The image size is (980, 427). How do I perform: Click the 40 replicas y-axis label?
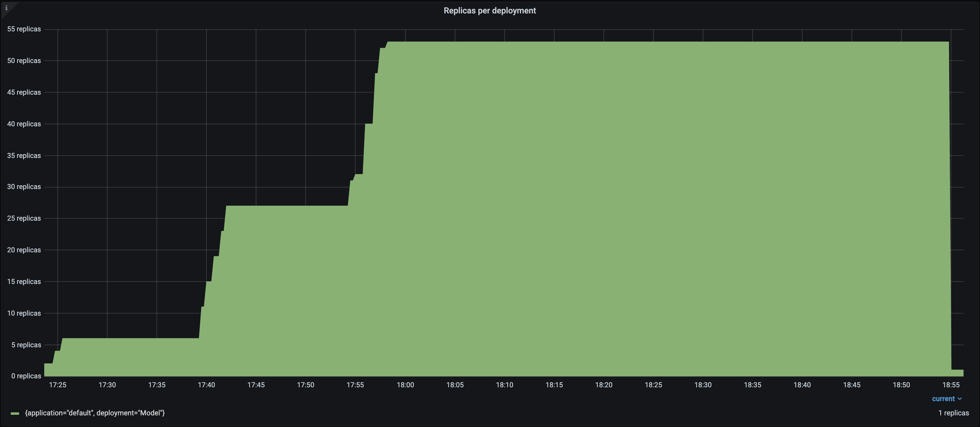24,124
